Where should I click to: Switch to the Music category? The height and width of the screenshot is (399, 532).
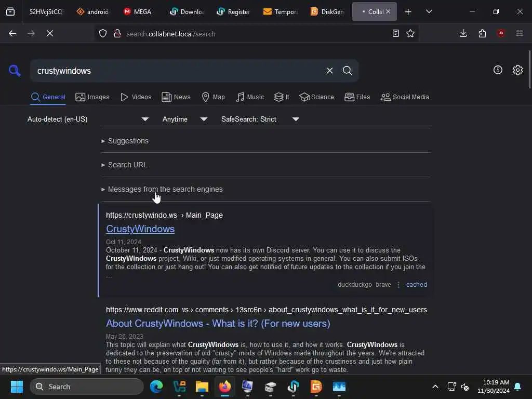pos(250,97)
